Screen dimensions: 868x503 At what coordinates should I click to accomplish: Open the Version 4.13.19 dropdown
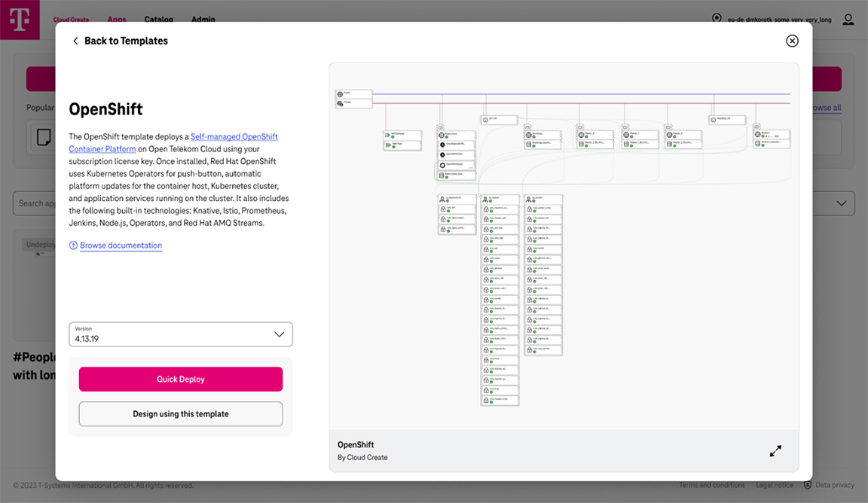181,334
